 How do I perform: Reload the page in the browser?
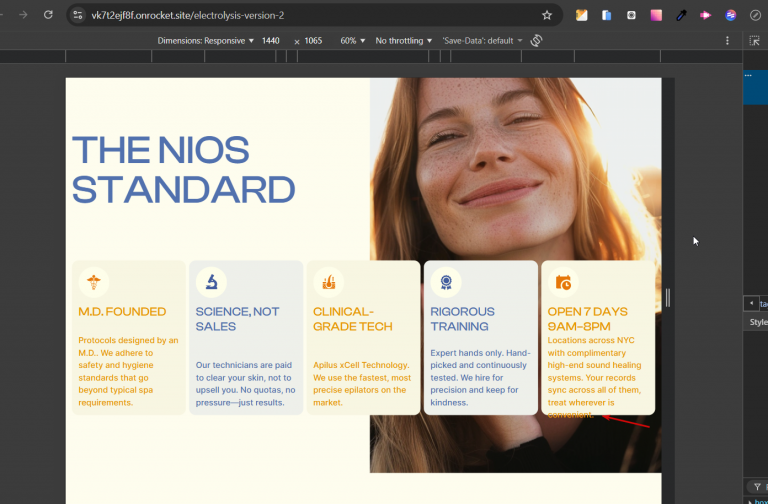coord(48,15)
